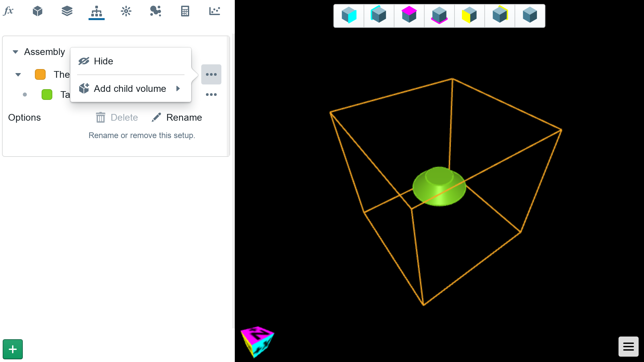Set view to yellow back face

(x=500, y=16)
